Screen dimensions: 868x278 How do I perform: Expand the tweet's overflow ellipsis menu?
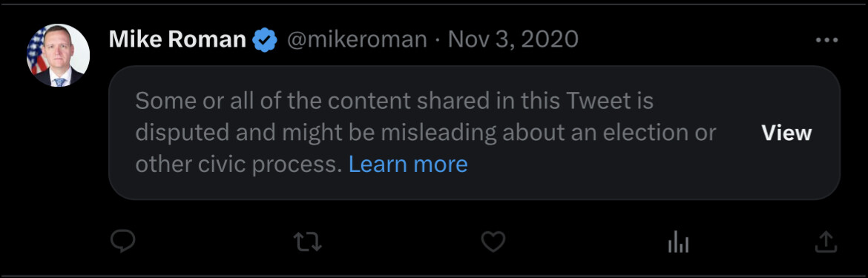tap(827, 40)
